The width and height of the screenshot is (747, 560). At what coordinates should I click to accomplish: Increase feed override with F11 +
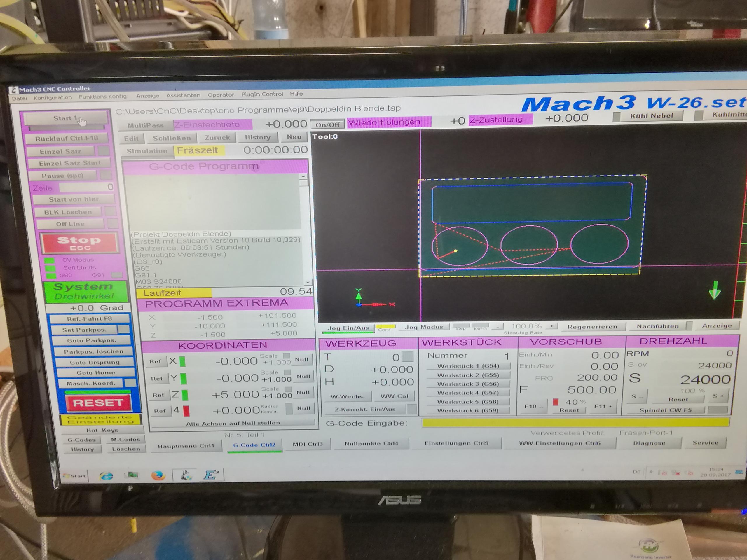click(x=603, y=406)
